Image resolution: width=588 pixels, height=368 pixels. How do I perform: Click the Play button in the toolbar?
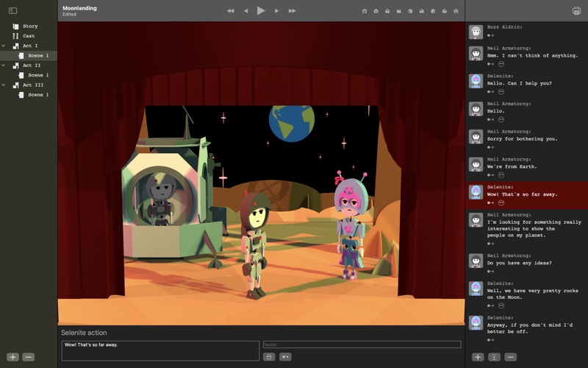(261, 10)
